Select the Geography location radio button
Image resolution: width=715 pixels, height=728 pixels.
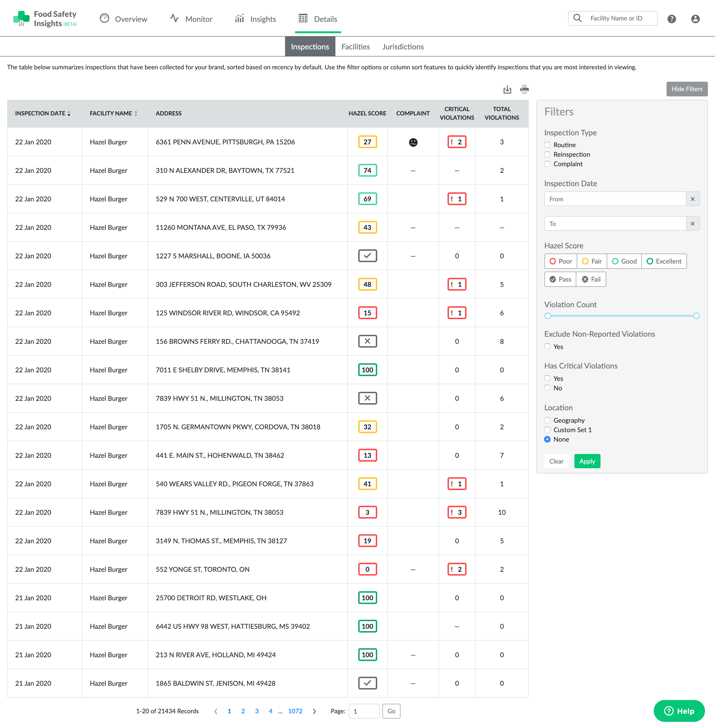point(548,420)
